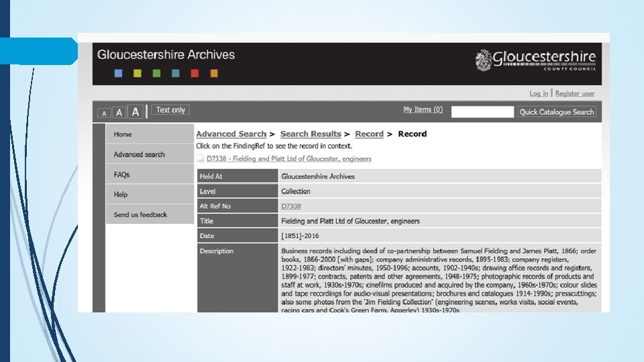This screenshot has width=644, height=362.
Task: Click the blue colour square in header
Action: (118, 74)
